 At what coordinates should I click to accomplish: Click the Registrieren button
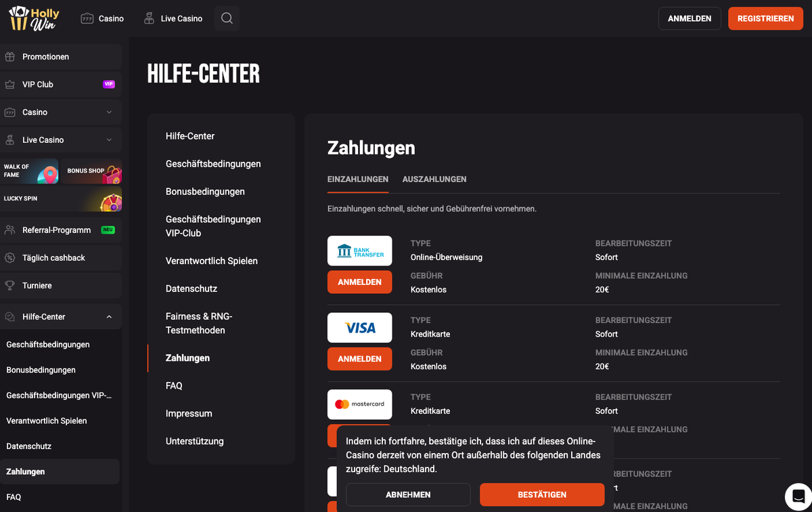pyautogui.click(x=765, y=18)
